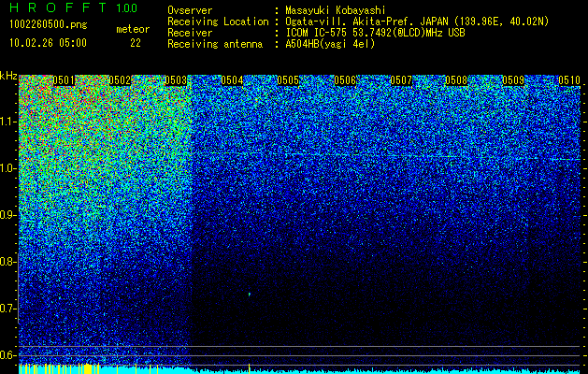Image resolution: width=588 pixels, height=374 pixels.
Task: Click the 0508 time marker
Action: (457, 80)
